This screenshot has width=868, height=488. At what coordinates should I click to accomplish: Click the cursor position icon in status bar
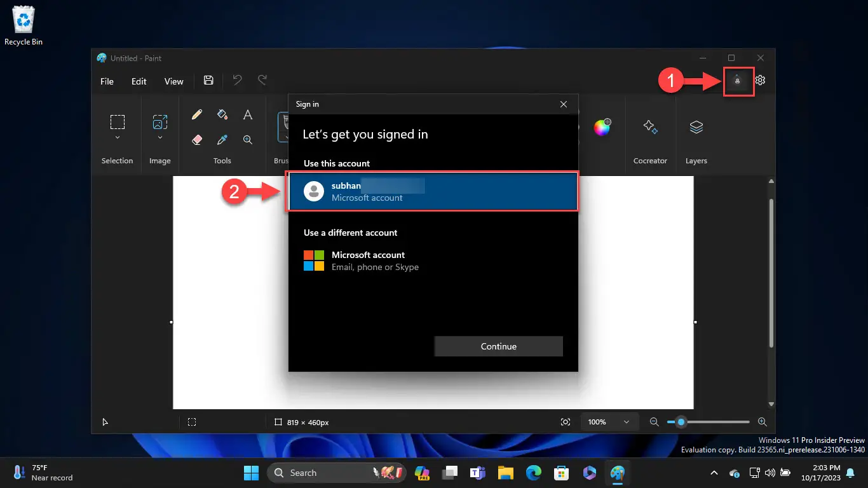coord(105,422)
